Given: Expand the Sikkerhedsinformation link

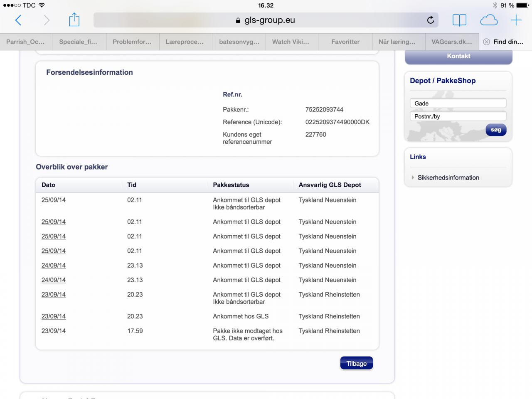Looking at the screenshot, I should pyautogui.click(x=448, y=177).
